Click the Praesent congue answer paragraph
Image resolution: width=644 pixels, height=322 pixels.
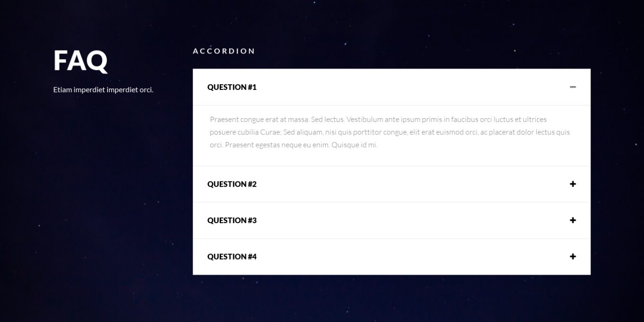[x=390, y=132]
